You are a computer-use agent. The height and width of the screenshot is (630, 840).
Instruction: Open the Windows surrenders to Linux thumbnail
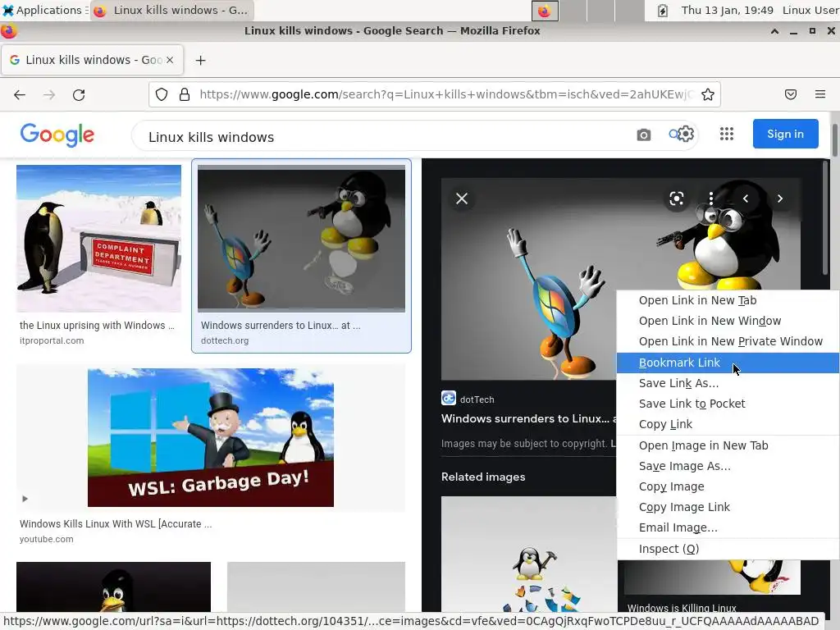[x=302, y=239]
